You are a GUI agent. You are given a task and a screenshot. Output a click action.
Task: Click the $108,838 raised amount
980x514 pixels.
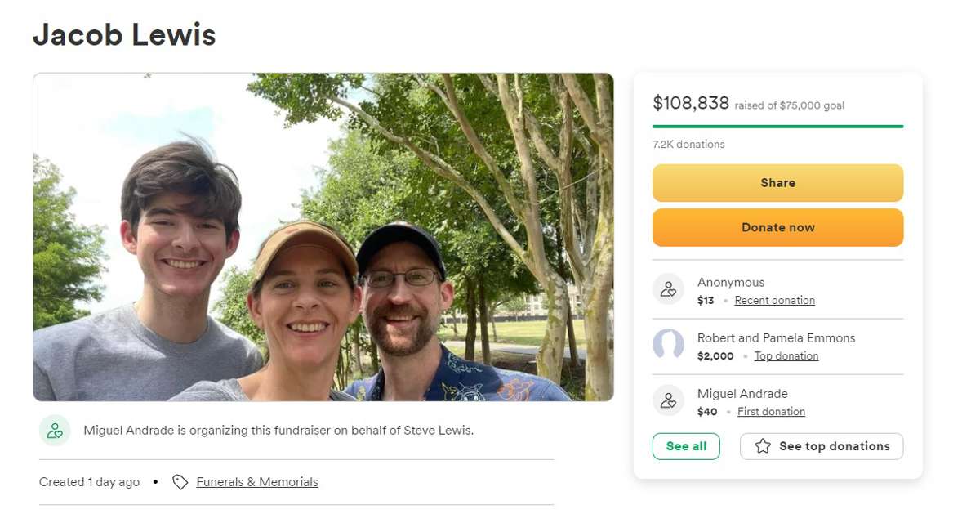691,103
